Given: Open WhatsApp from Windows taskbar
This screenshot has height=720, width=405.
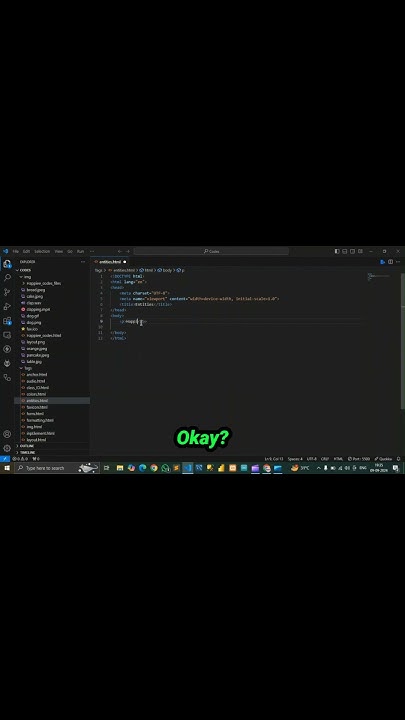Looking at the screenshot, I should point(165,468).
